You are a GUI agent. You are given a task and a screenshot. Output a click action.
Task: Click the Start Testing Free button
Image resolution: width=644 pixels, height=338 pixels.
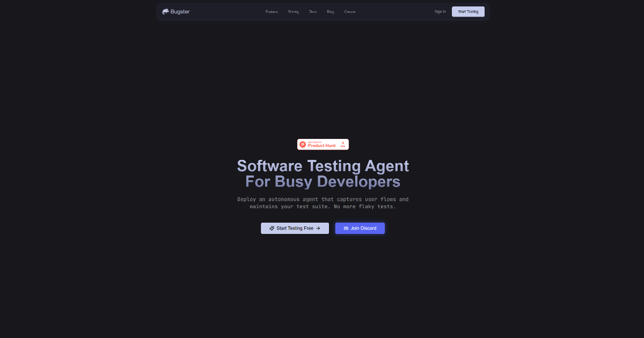coord(295,228)
